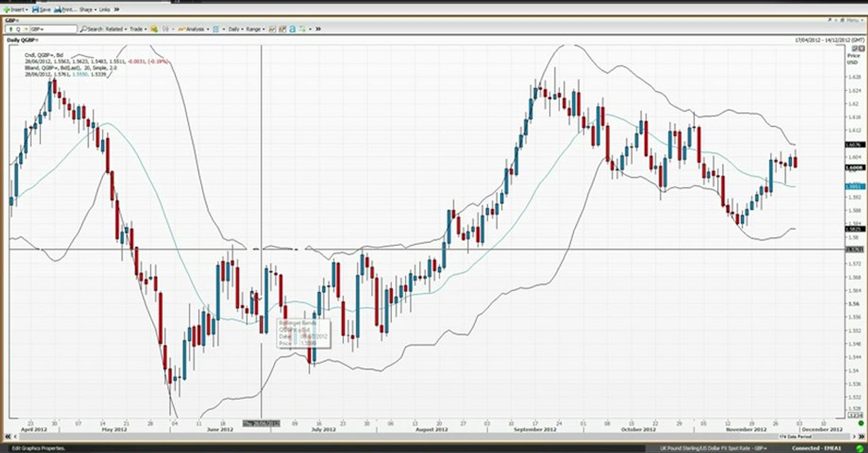This screenshot has height=453, width=868.
Task: Click the chart close X icon
Action: coord(862,48)
